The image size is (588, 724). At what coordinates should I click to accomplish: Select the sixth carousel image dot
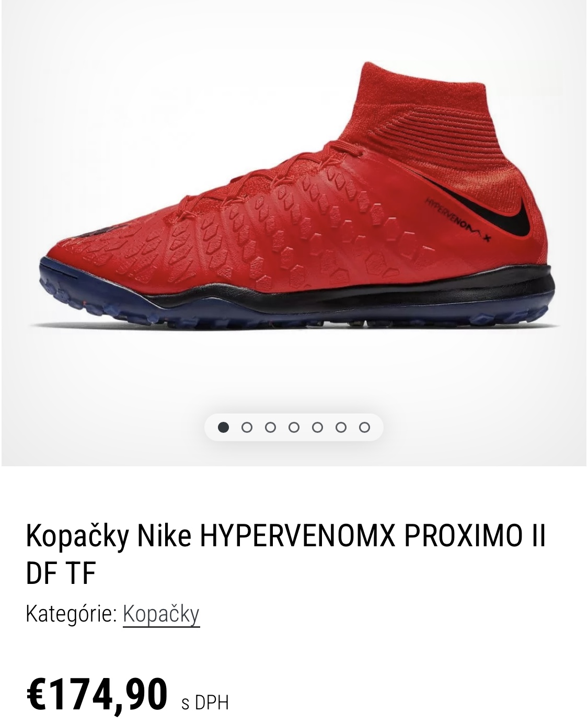click(x=341, y=428)
